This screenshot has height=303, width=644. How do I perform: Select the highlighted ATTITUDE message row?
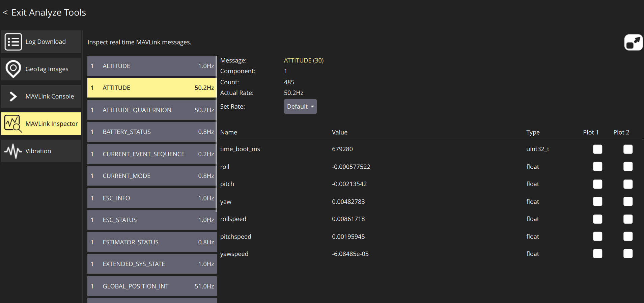pos(152,88)
